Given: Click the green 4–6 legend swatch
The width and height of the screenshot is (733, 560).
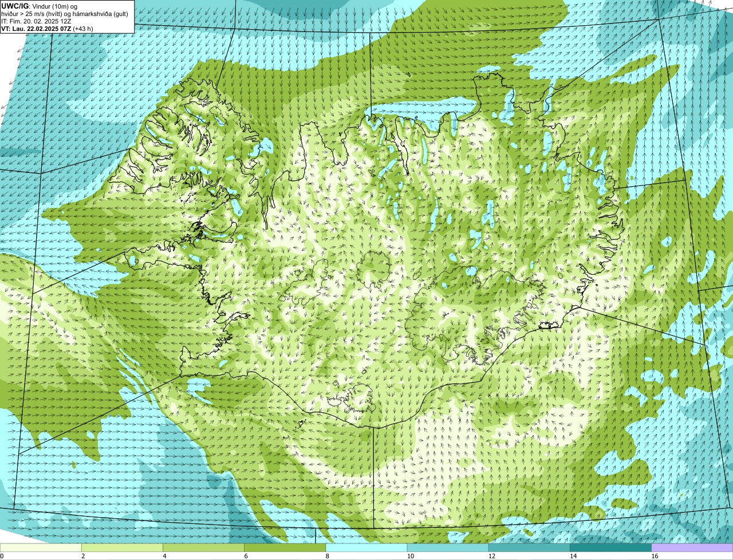Looking at the screenshot, I should click(204, 548).
